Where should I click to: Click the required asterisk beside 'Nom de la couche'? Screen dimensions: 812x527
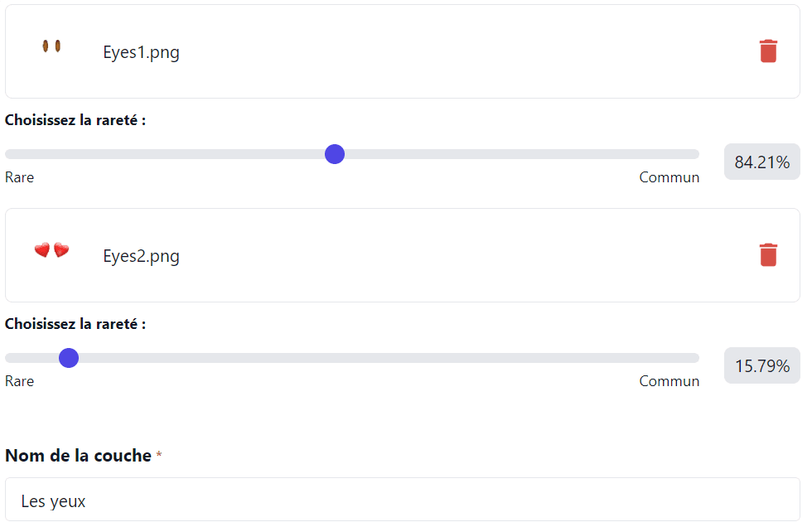159,455
